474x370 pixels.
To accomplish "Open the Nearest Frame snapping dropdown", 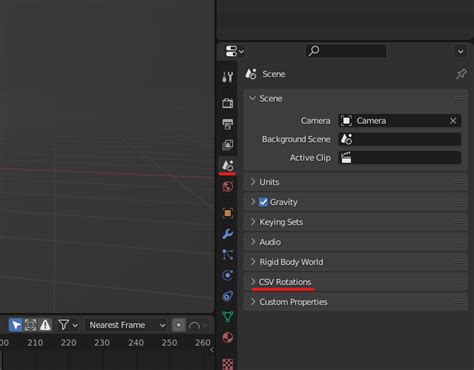I will (127, 325).
